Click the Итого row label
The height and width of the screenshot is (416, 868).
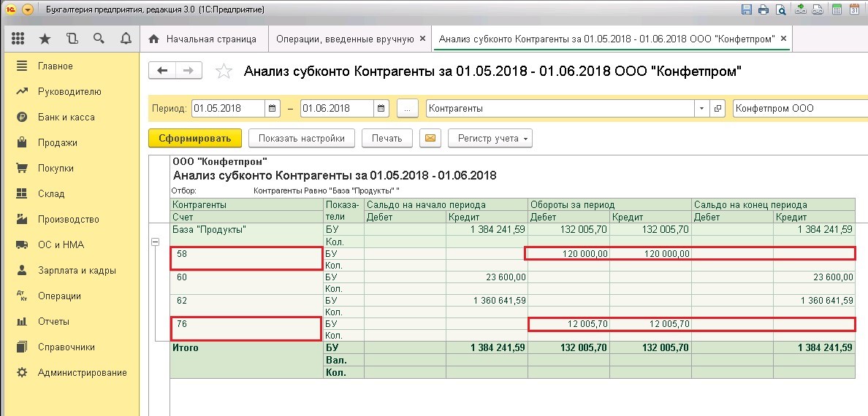(186, 347)
